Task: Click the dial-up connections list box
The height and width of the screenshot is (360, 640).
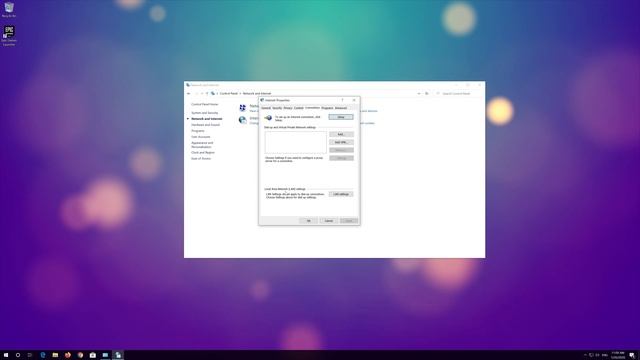Action: point(296,142)
